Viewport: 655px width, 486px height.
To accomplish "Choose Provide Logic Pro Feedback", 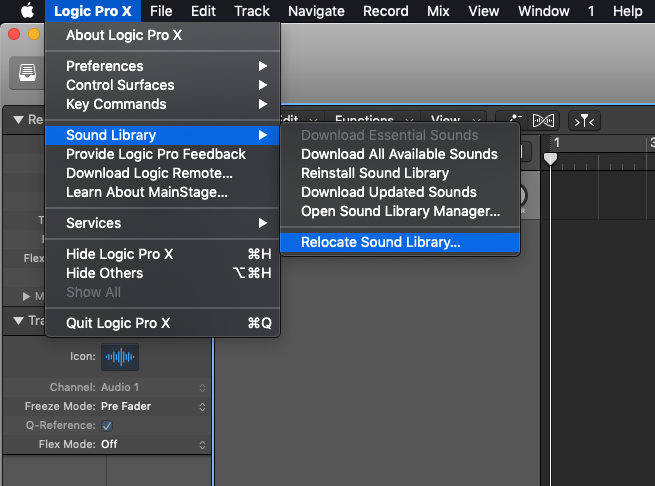I will [162, 154].
